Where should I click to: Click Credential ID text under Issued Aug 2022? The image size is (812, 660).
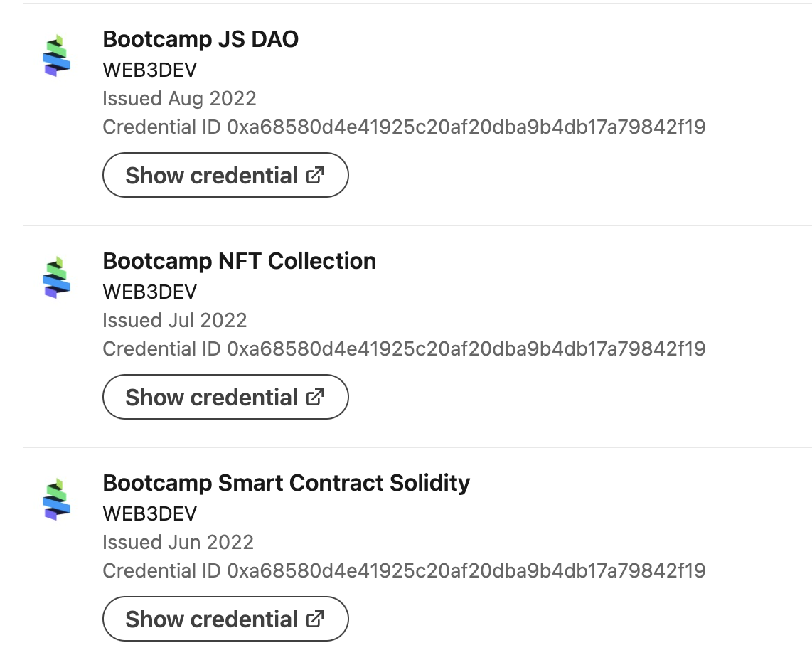[403, 127]
